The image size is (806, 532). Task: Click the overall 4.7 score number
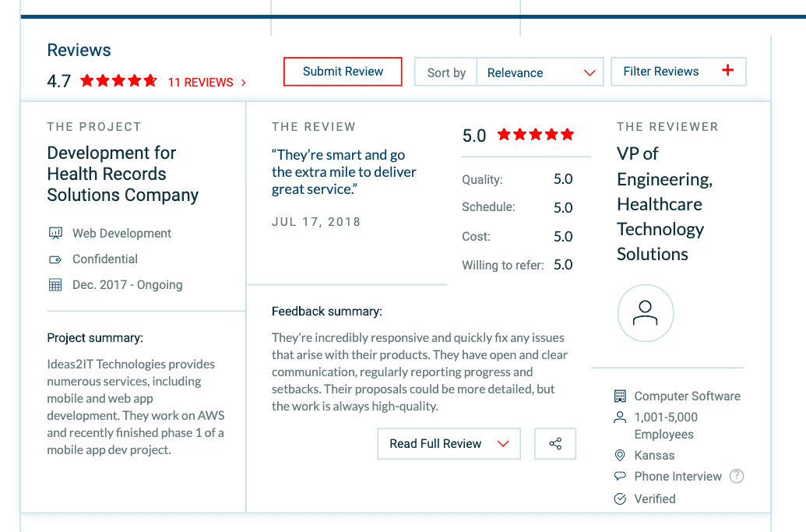(58, 81)
